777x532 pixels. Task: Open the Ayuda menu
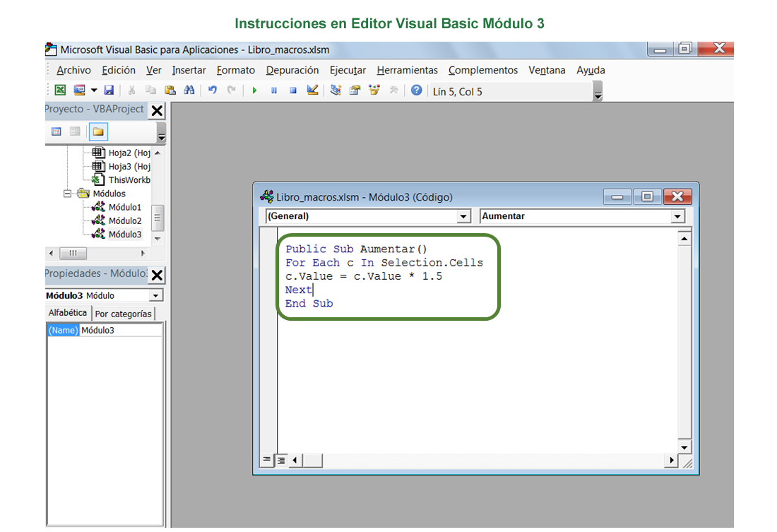(x=591, y=71)
